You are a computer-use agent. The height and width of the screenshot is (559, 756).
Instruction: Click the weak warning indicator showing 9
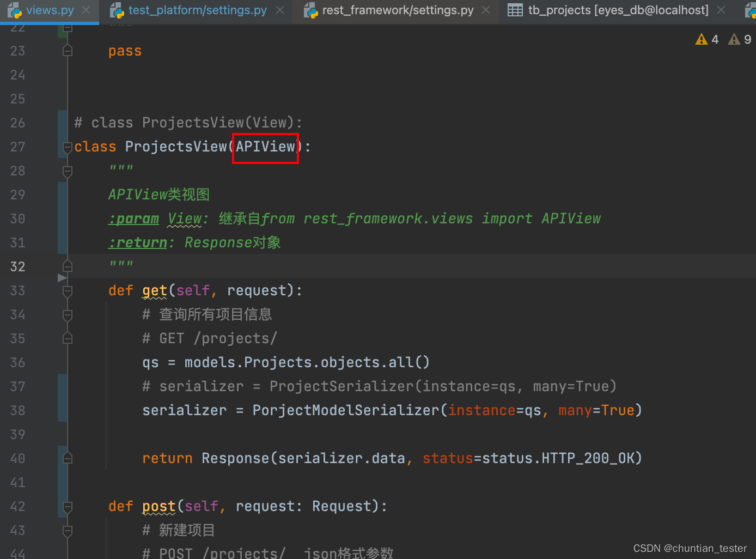point(734,39)
